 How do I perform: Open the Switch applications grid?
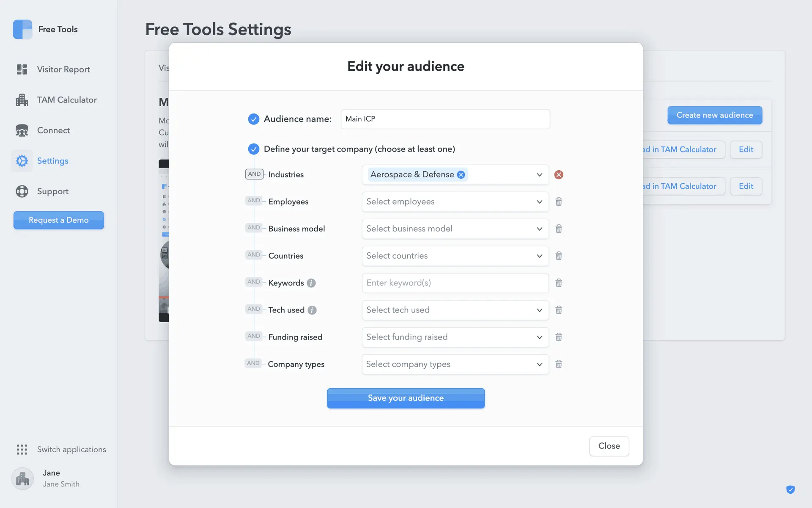click(x=22, y=449)
